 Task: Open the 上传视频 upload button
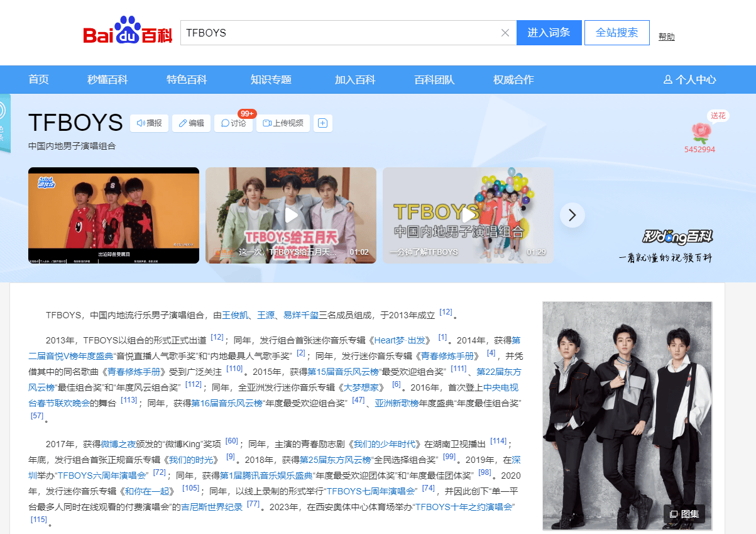click(x=283, y=123)
